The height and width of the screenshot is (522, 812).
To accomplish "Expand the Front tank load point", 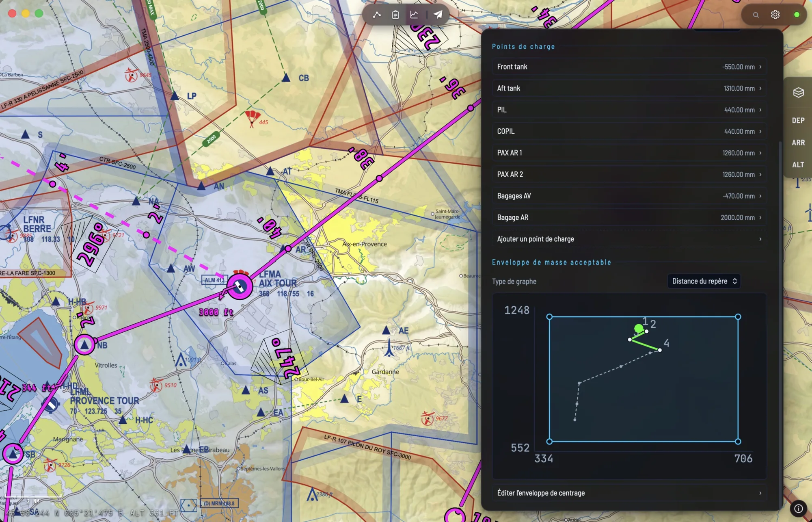I will tap(629, 67).
